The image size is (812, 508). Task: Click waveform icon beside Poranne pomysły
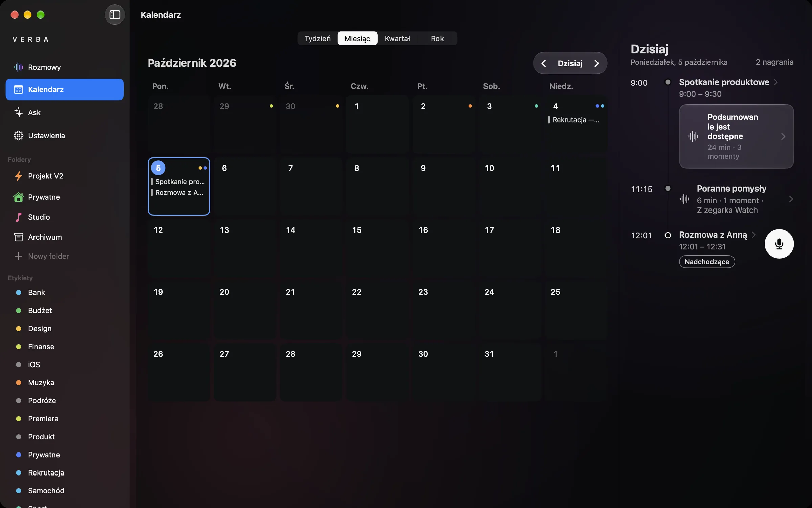pos(684,199)
